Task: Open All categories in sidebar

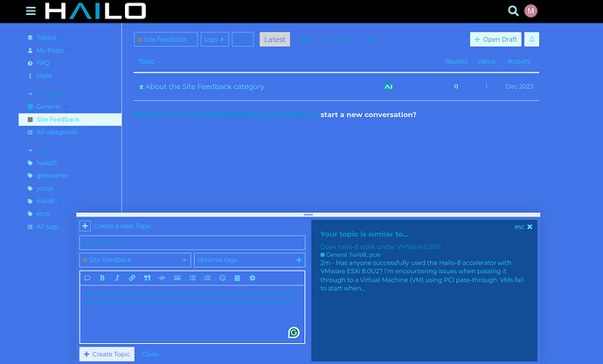Action: pyautogui.click(x=57, y=132)
